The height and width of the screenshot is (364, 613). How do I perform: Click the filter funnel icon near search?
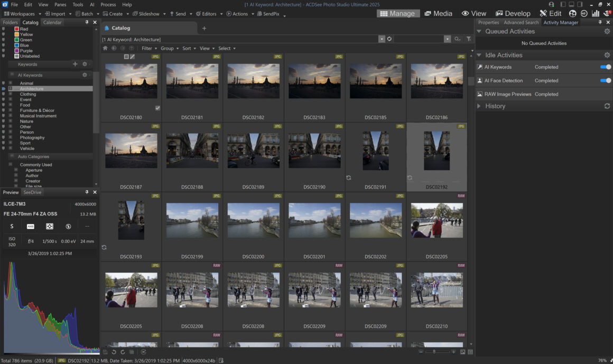coord(468,39)
